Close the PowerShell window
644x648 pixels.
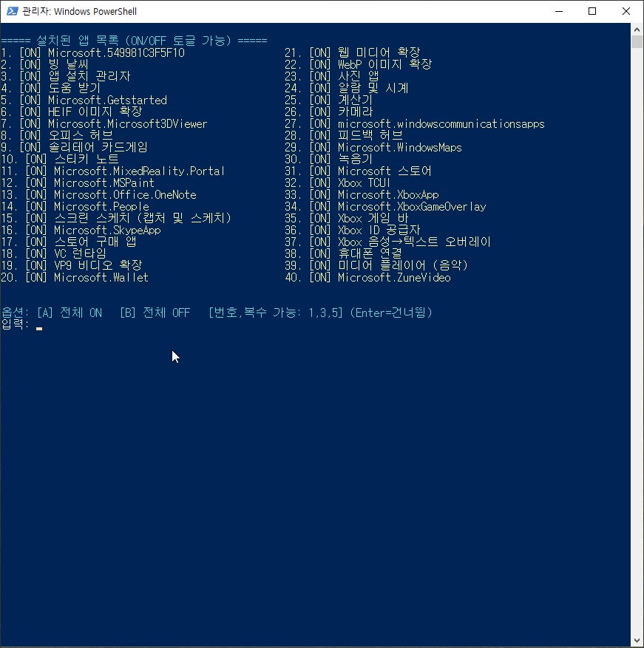626,11
